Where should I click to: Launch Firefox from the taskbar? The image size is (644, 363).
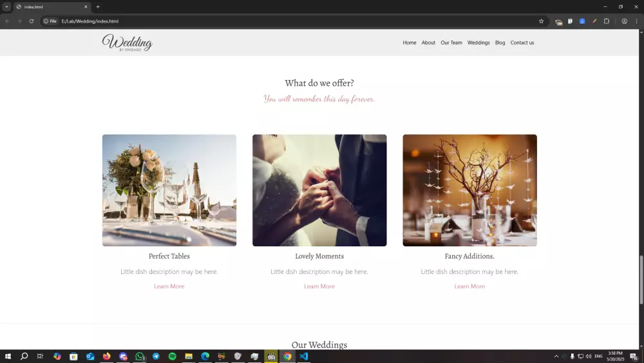(x=106, y=357)
